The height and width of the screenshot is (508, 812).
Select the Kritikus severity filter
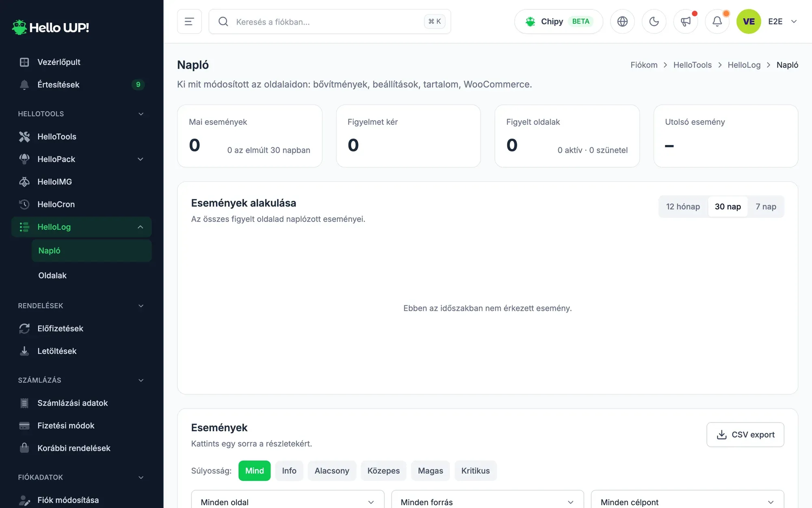475,471
